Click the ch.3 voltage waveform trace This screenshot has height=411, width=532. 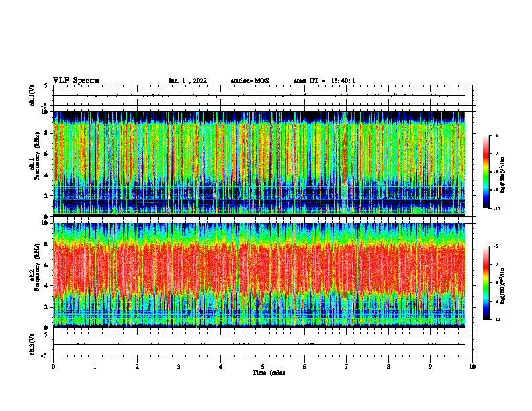259,345
